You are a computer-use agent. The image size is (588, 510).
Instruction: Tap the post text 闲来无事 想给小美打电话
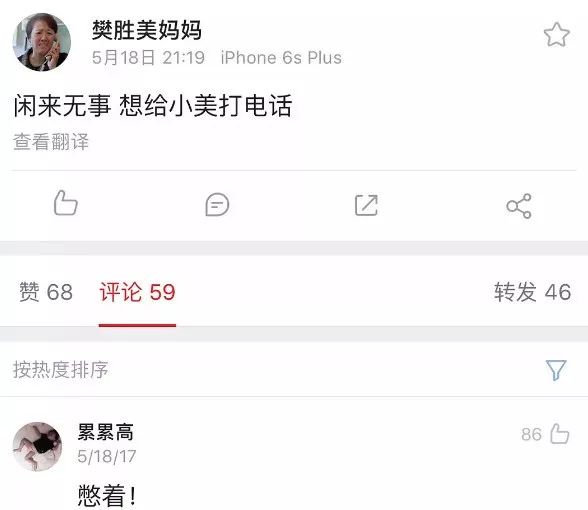pyautogui.click(x=153, y=106)
